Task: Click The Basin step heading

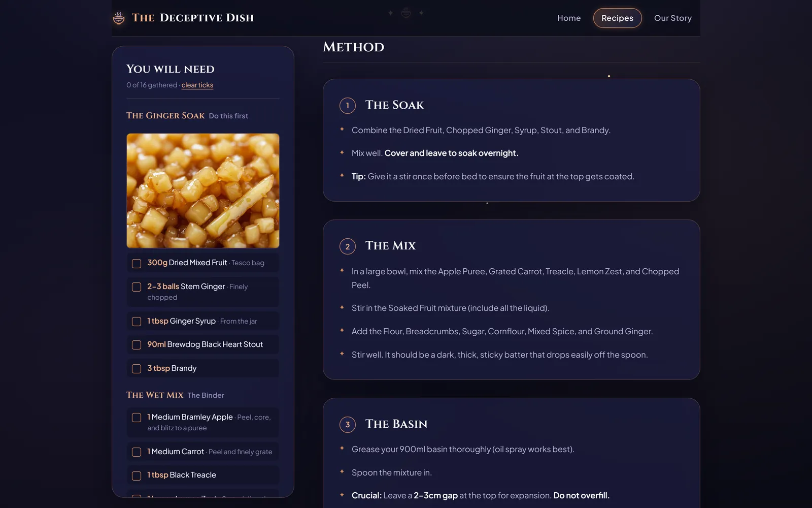Action: (x=396, y=424)
